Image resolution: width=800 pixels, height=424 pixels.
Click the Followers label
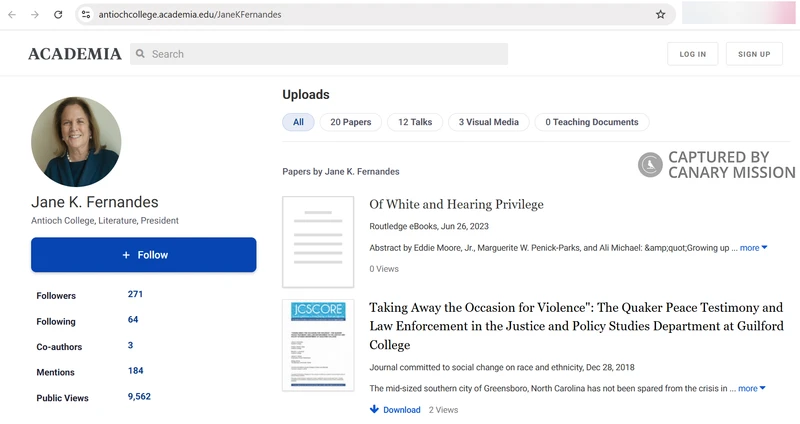(x=56, y=295)
